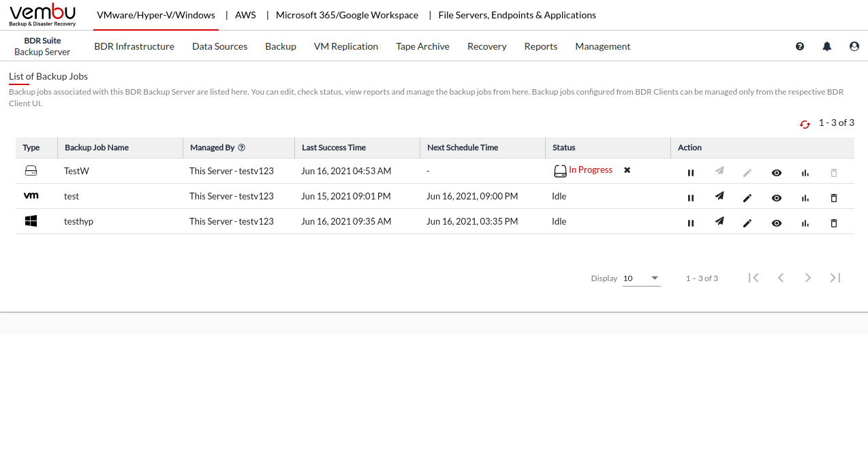This screenshot has width=868, height=454.
Task: Expand the Backup menu
Action: tap(281, 46)
